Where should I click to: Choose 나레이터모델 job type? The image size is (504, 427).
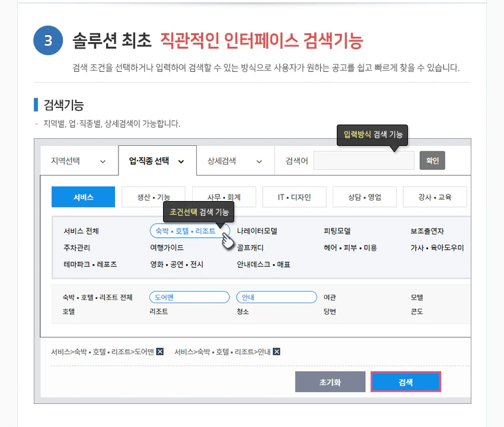click(x=257, y=231)
